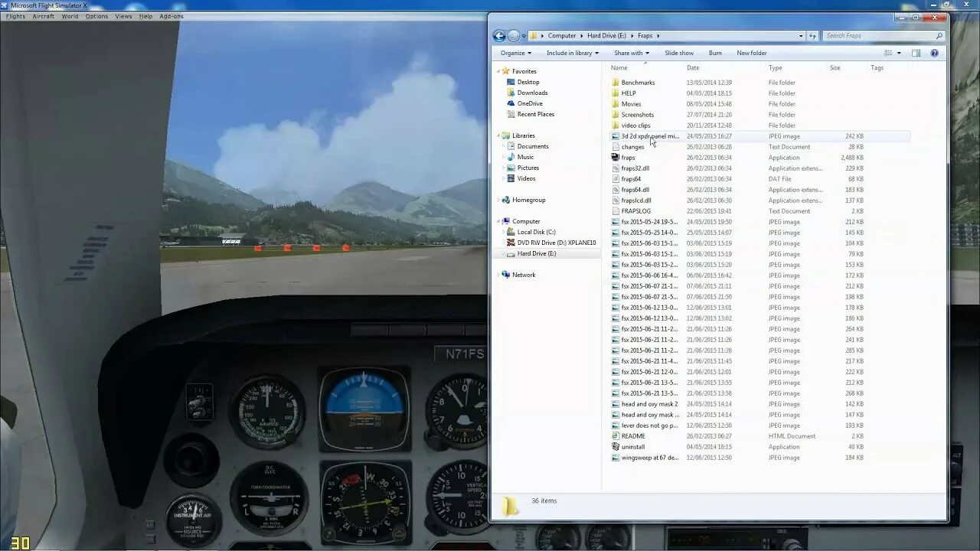Select Hard Drive (E:) in navigation pane

tap(536, 253)
